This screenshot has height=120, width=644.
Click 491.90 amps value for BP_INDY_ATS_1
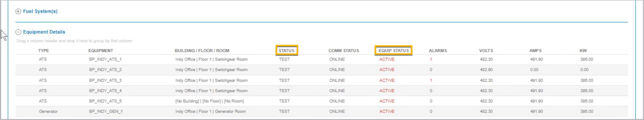(x=536, y=59)
